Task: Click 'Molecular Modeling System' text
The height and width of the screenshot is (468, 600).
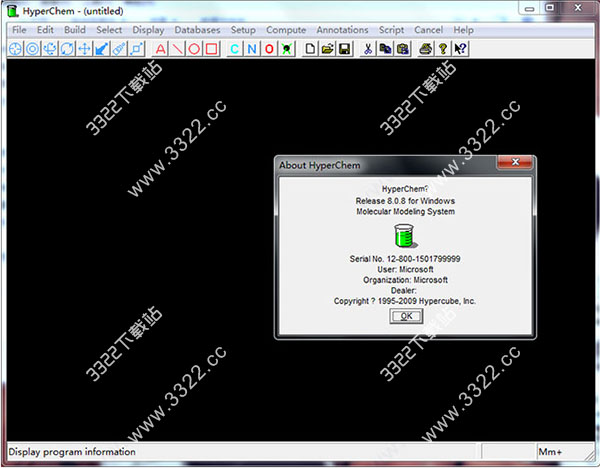Action: pyautogui.click(x=406, y=212)
